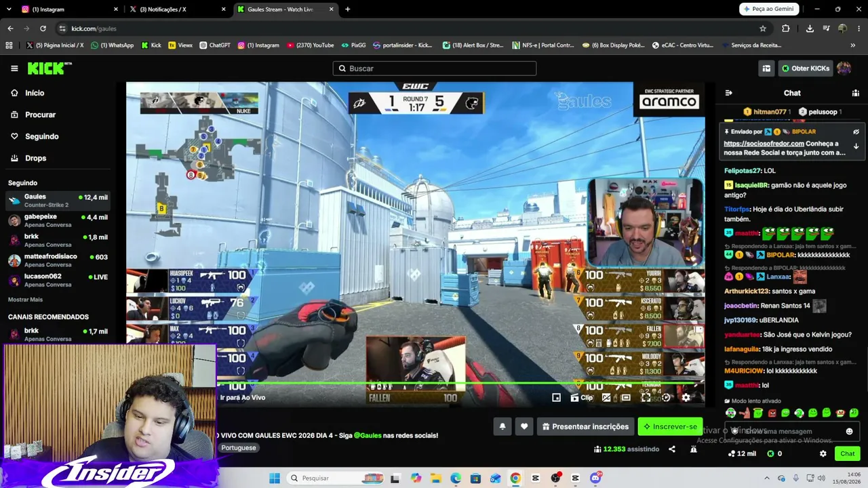
Task: Hide the pinned chat message
Action: (x=856, y=131)
